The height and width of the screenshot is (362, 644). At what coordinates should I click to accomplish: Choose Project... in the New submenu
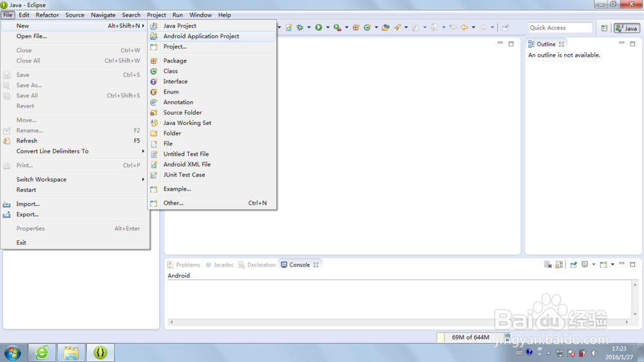(212, 46)
